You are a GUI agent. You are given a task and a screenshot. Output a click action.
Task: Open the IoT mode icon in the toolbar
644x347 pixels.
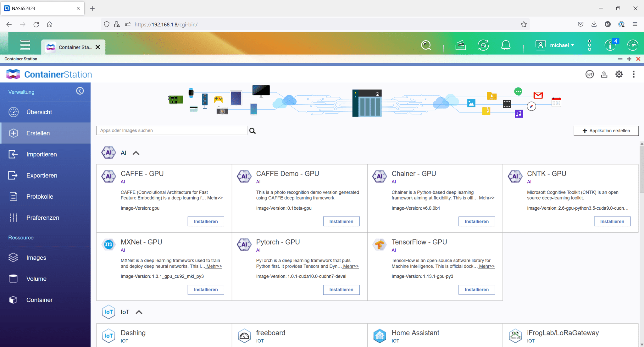click(590, 74)
